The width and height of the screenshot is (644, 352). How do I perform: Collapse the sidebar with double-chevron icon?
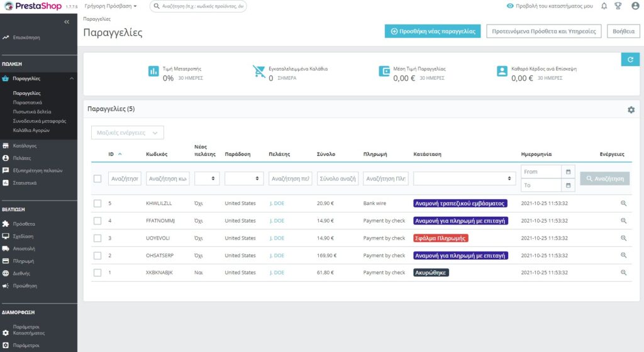67,22
